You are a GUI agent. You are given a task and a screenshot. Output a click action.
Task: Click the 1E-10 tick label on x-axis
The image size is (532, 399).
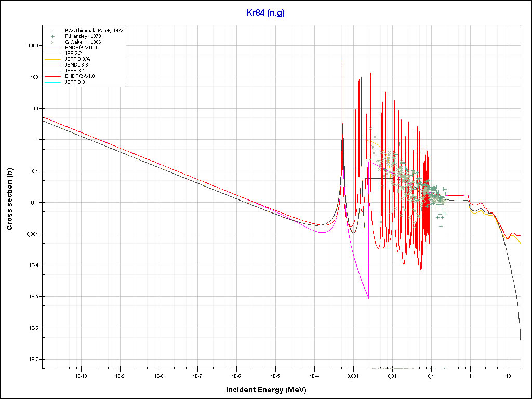[x=81, y=375]
